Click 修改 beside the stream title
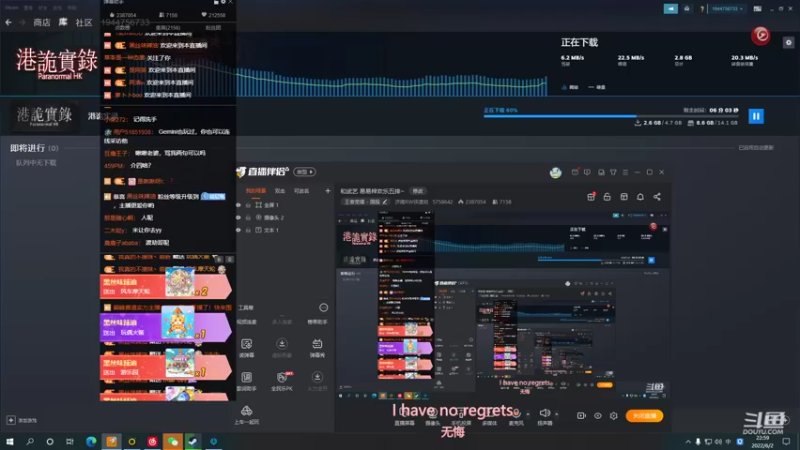This screenshot has height=450, width=800. coord(418,191)
